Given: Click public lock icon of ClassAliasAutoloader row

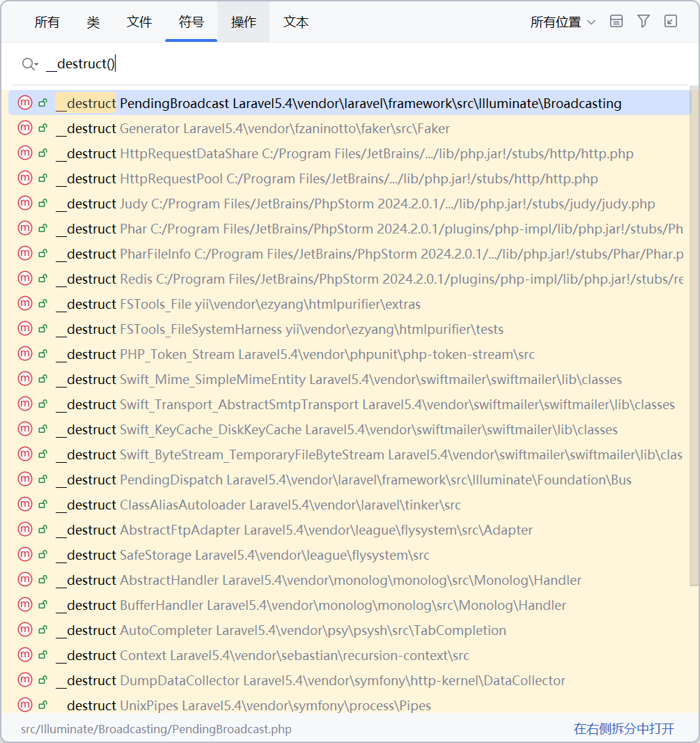Looking at the screenshot, I should click(43, 504).
